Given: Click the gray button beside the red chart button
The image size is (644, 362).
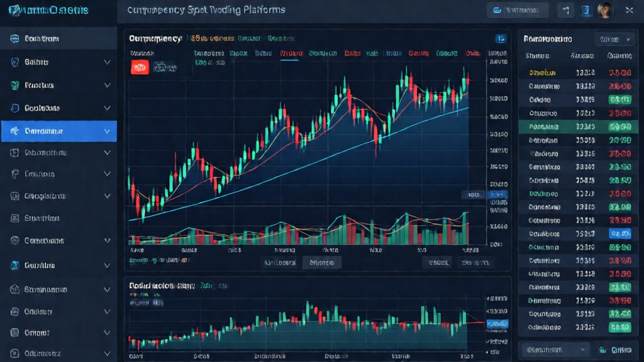Looking at the screenshot, I should [165, 67].
